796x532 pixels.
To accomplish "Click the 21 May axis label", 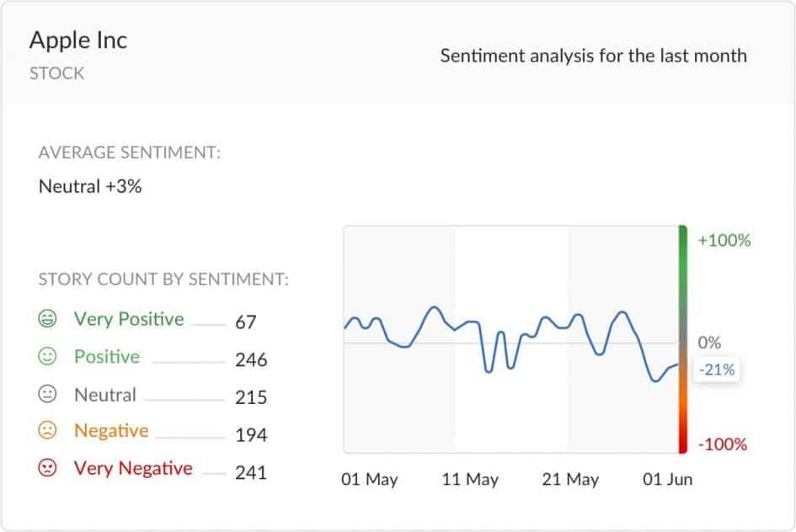I will pyautogui.click(x=570, y=479).
